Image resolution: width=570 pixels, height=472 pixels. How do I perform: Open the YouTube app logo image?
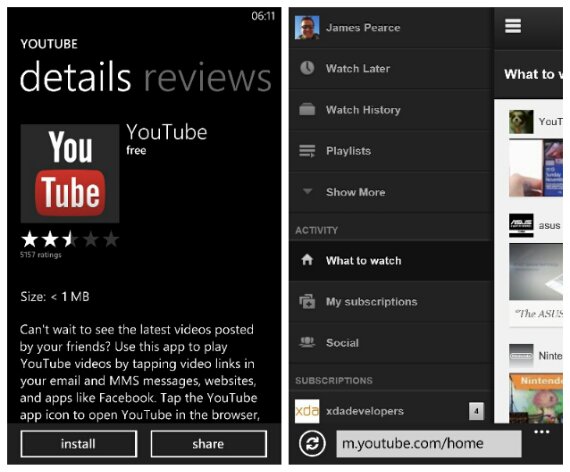[70, 173]
